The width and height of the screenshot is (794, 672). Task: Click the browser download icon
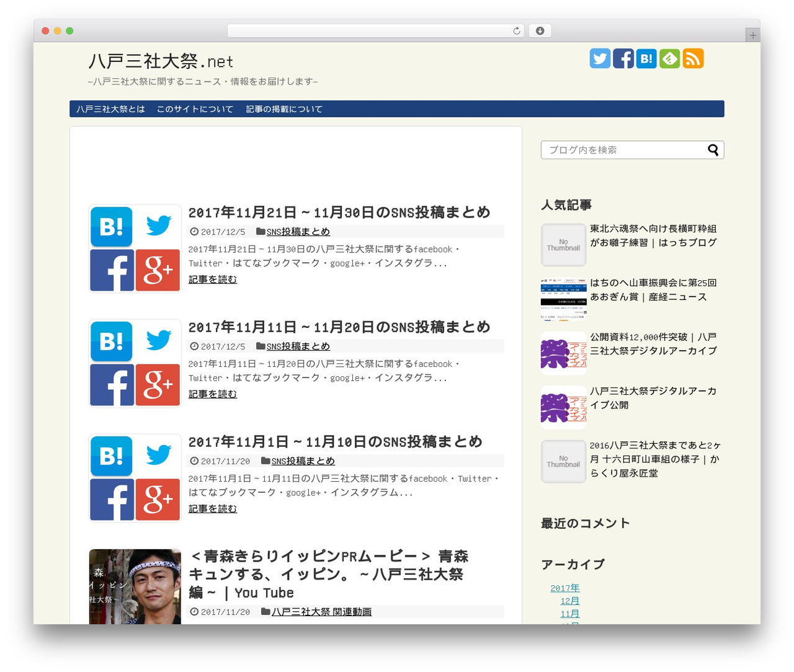point(540,31)
